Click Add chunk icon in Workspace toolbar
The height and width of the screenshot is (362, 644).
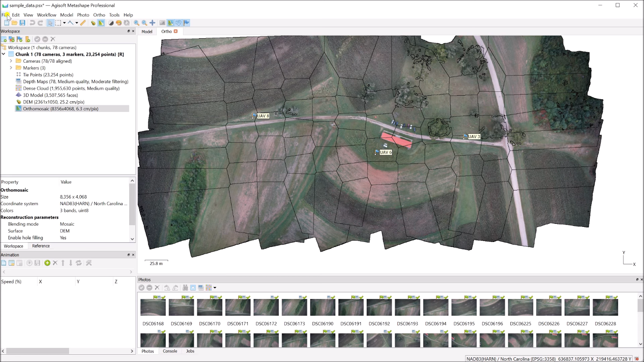[4, 39]
